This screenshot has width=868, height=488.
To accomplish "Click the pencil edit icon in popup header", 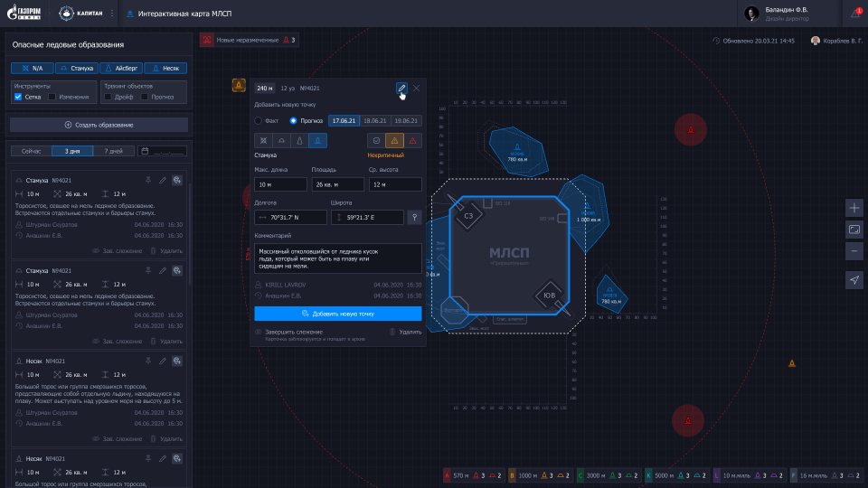I will (x=401, y=88).
